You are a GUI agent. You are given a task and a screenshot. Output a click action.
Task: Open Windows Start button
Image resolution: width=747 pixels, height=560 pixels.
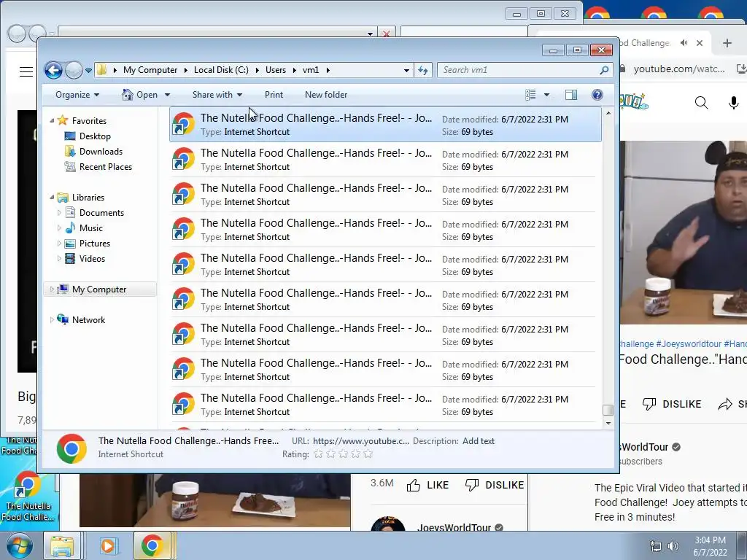19,545
